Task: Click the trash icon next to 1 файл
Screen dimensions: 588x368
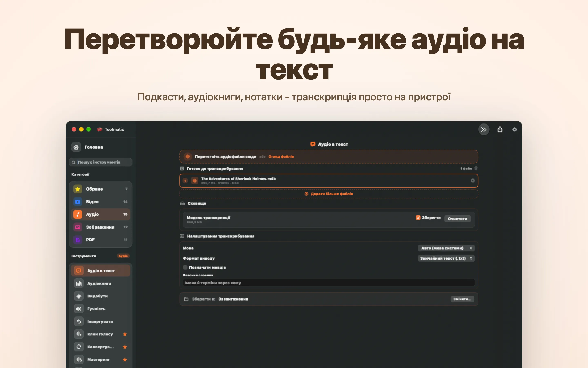Action: [x=476, y=168]
